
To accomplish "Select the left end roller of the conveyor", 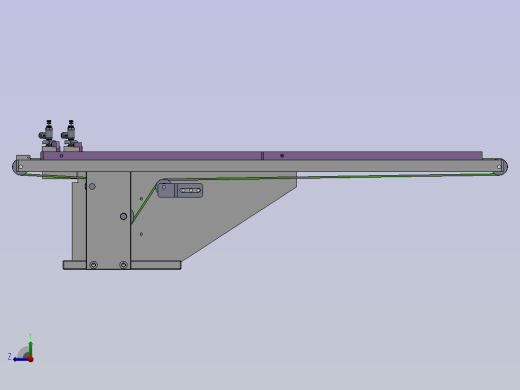I will tap(16, 167).
